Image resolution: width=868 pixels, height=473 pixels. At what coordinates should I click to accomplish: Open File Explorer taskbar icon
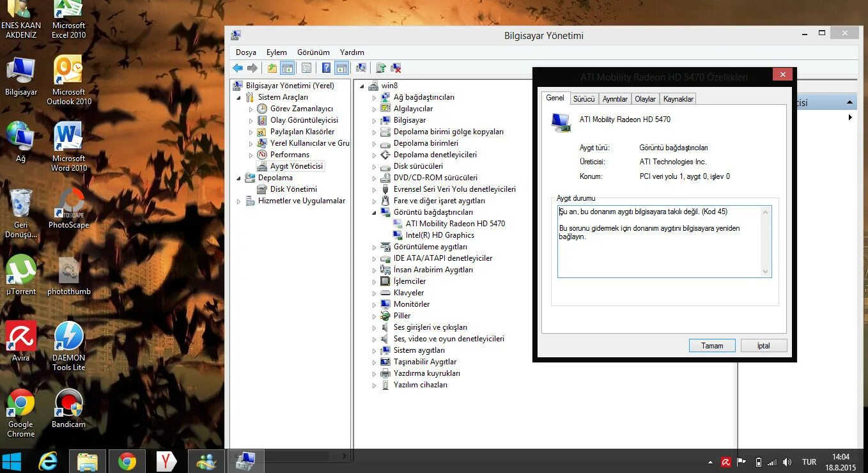pos(88,461)
